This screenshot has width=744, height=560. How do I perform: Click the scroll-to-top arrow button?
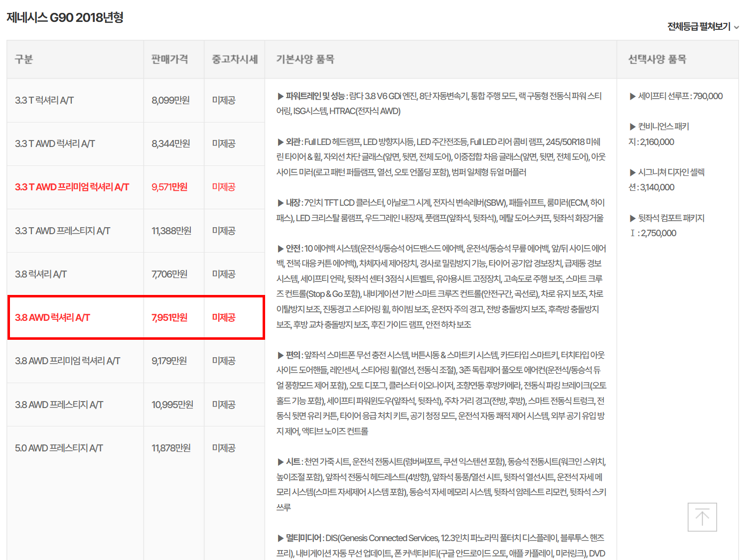(702, 517)
